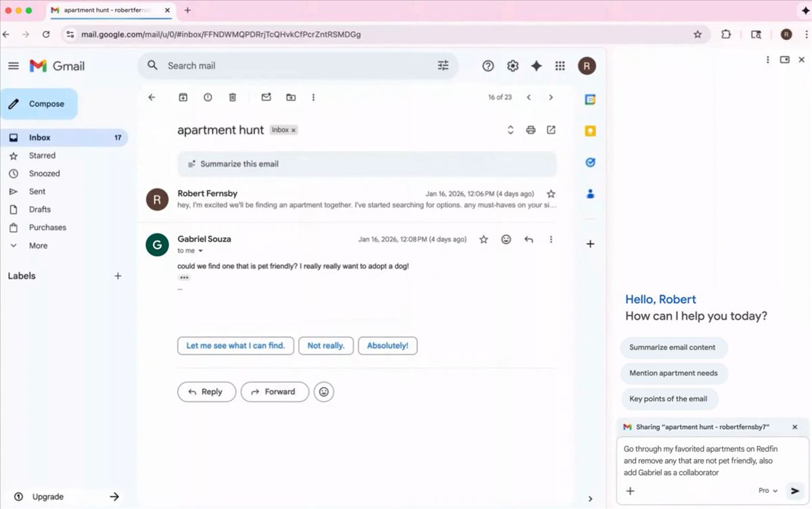
Task: Archive the apartment hunt email
Action: coord(183,97)
